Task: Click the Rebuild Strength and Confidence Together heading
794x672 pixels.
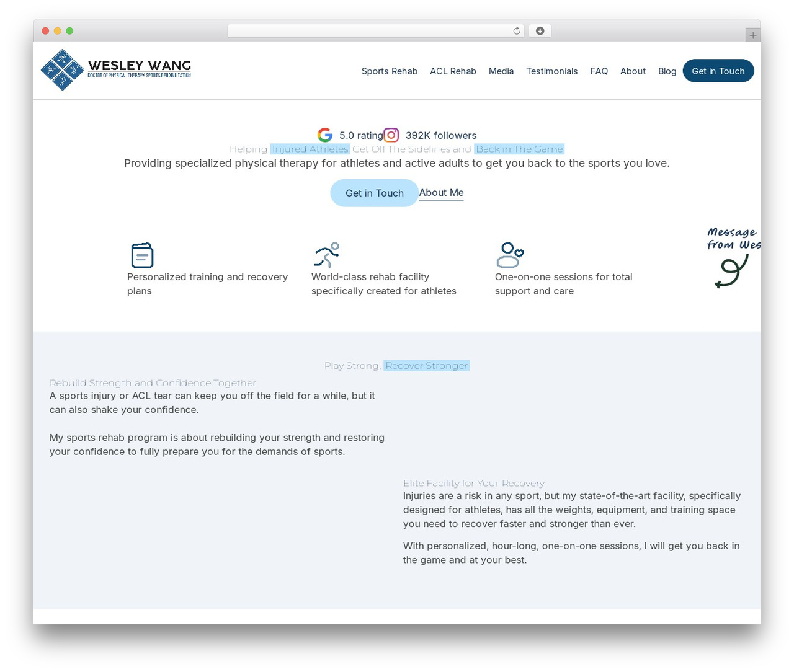Action: click(153, 383)
